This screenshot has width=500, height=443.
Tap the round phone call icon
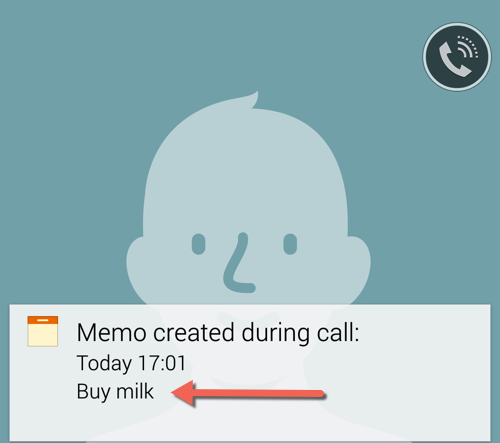coord(457,57)
